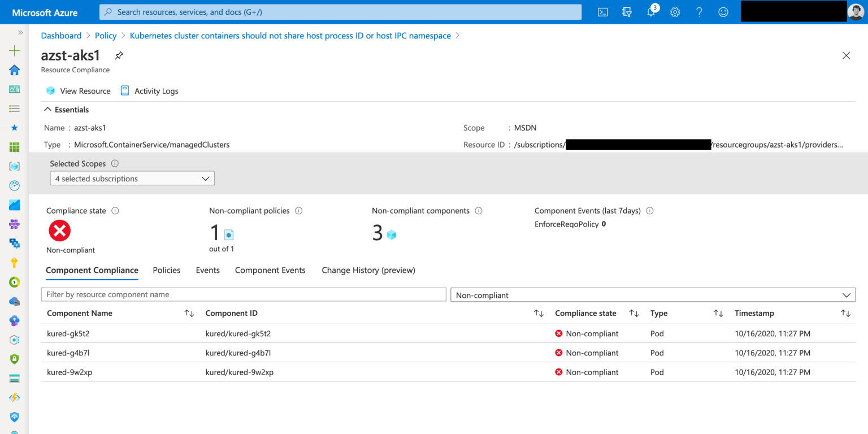Open the green shield security icon in sidebar
This screenshot has height=434, width=868.
(15, 359)
